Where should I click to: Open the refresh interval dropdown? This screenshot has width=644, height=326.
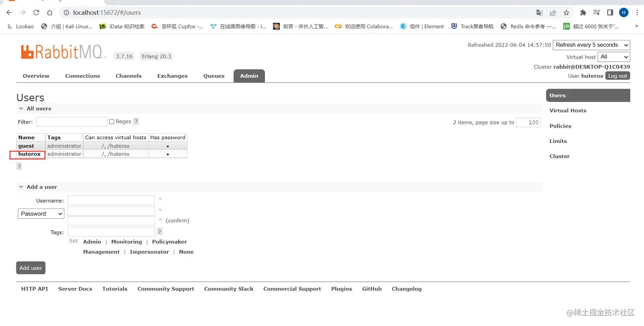coord(591,45)
